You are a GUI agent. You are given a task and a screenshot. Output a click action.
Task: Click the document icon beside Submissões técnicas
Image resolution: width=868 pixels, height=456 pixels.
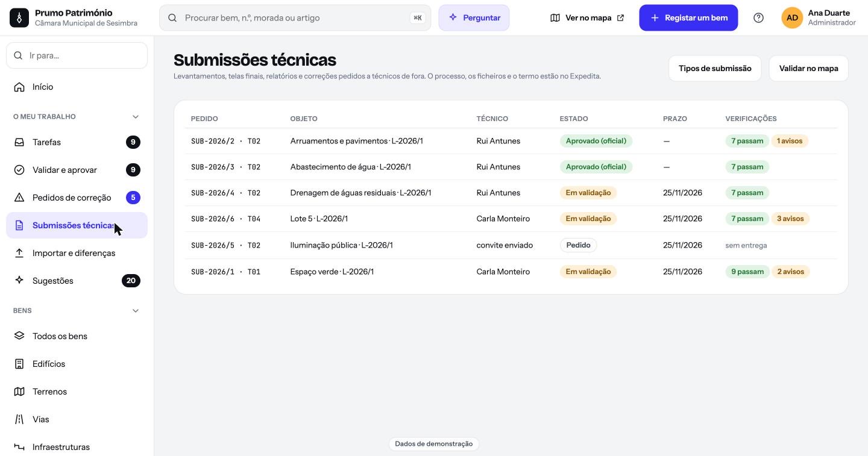pos(19,226)
